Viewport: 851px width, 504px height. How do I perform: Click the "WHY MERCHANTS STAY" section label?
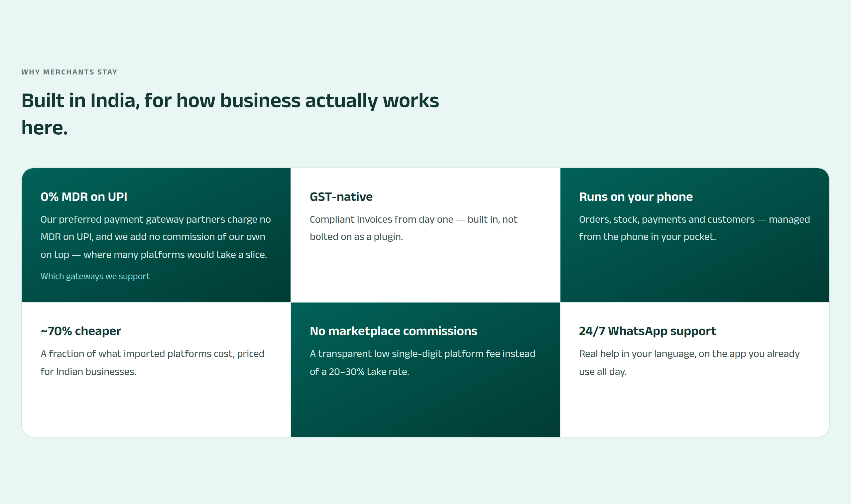(x=69, y=72)
